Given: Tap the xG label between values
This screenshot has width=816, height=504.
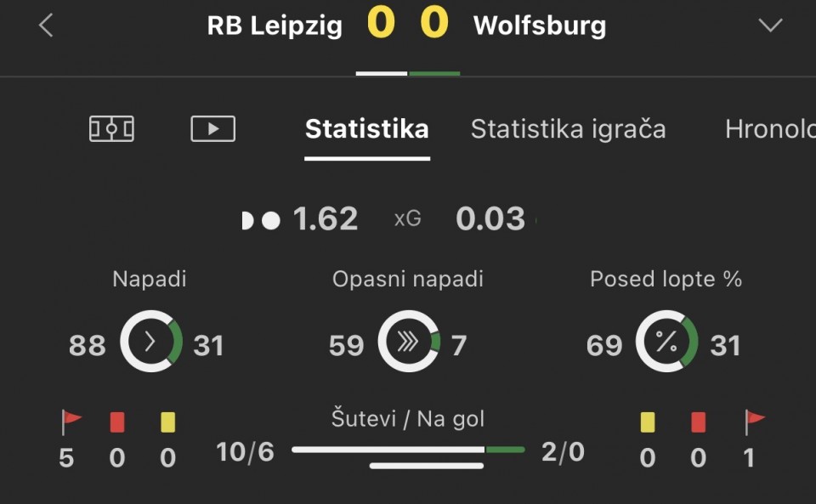Looking at the screenshot, I should (407, 219).
